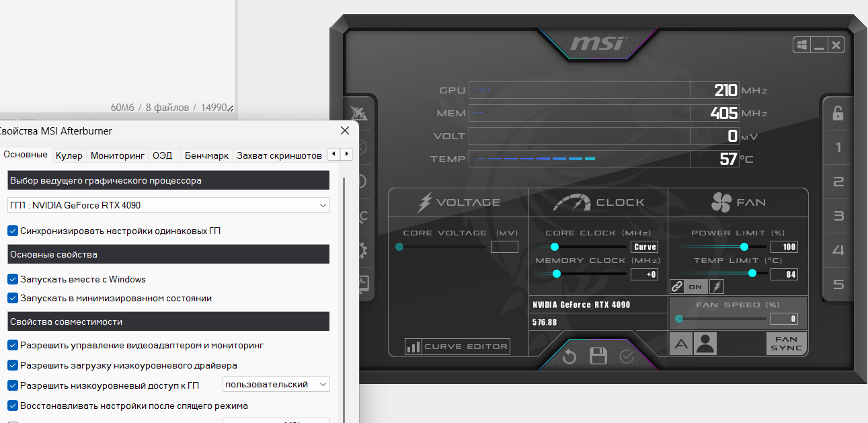
Task: Open the Мониторинг tab
Action: (118, 155)
